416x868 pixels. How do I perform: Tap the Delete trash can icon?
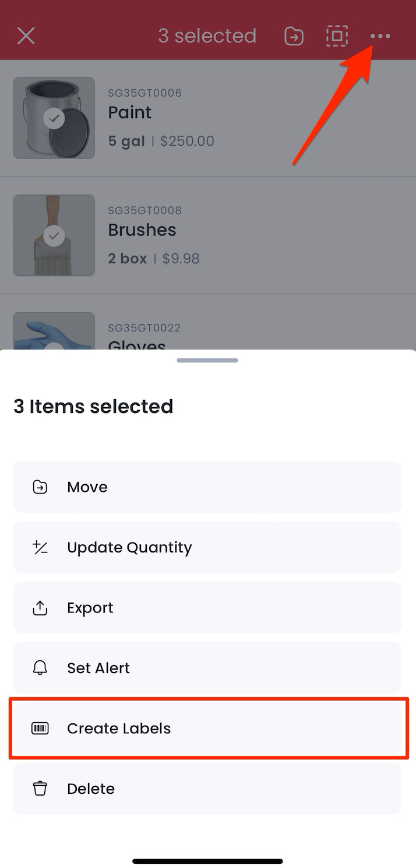40,789
